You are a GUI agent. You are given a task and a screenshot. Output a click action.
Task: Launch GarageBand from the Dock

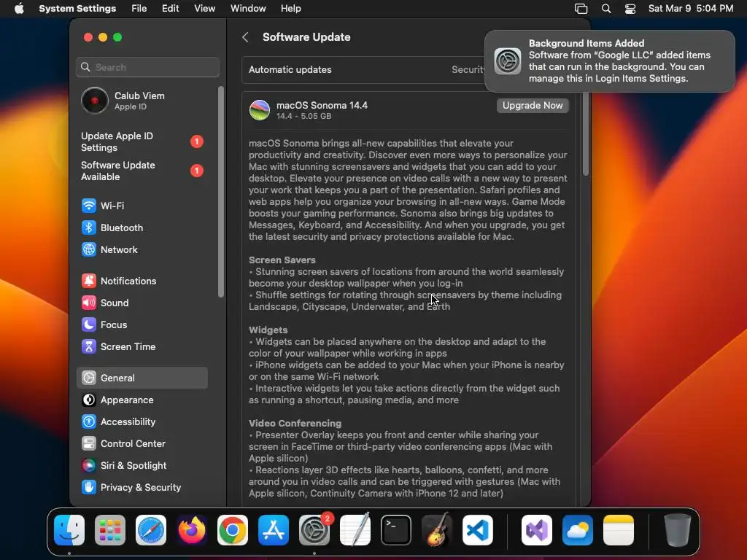pos(437,530)
